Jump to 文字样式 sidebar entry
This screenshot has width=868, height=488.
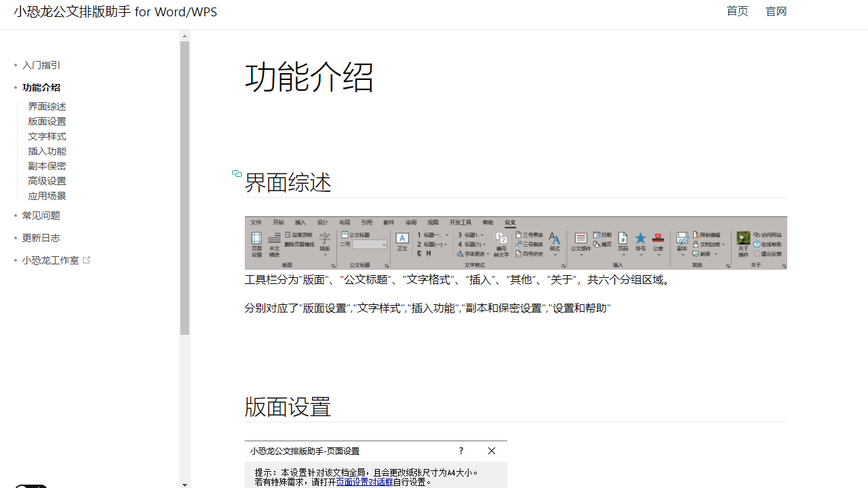coord(47,136)
